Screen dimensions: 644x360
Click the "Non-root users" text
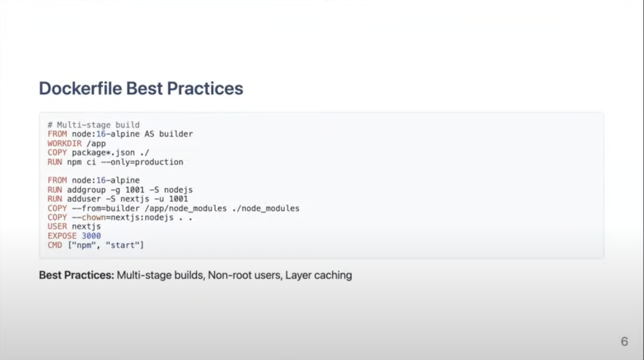point(244,275)
